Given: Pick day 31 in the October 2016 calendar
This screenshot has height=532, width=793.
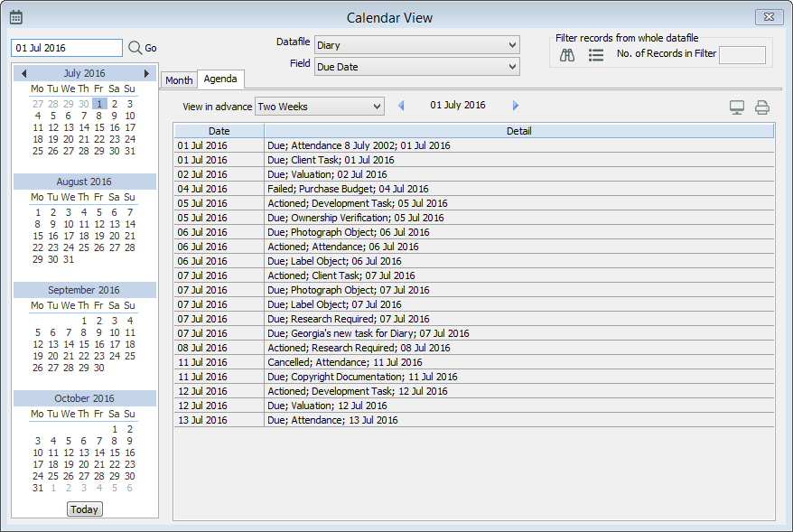Looking at the screenshot, I should click(x=38, y=488).
